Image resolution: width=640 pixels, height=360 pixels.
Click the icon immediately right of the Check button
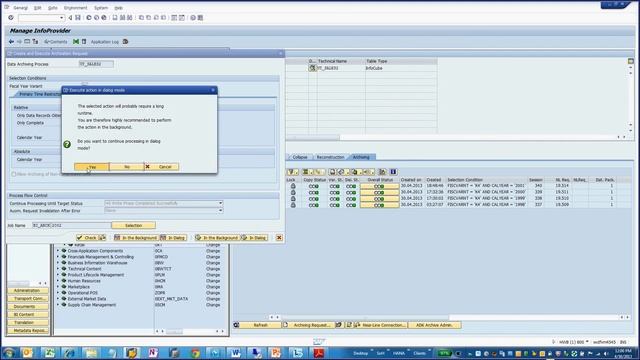(x=102, y=238)
